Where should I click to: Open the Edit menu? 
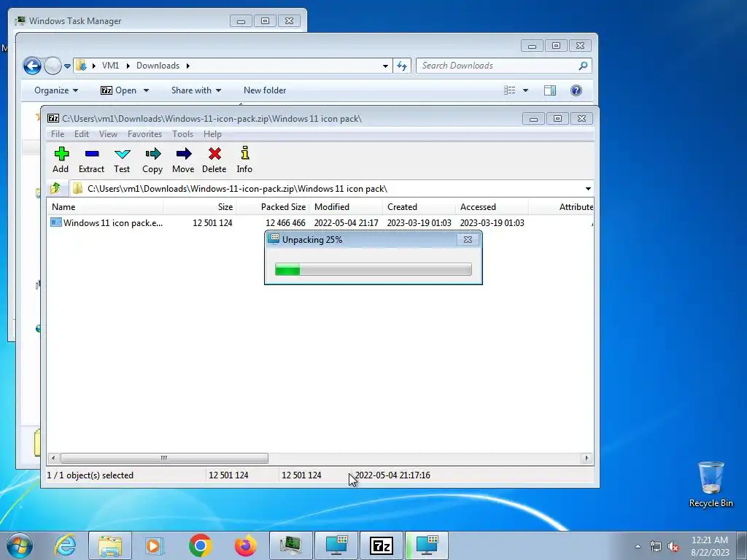click(x=82, y=134)
